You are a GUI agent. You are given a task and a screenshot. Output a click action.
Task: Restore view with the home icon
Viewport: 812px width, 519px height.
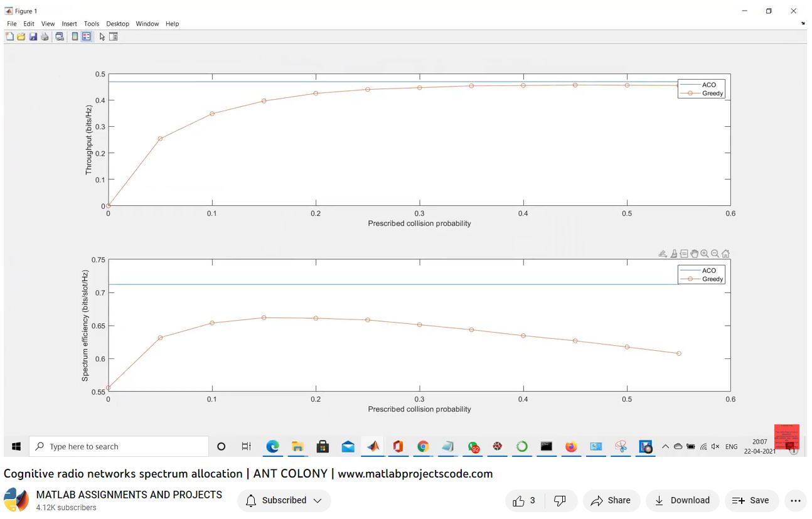tap(725, 254)
